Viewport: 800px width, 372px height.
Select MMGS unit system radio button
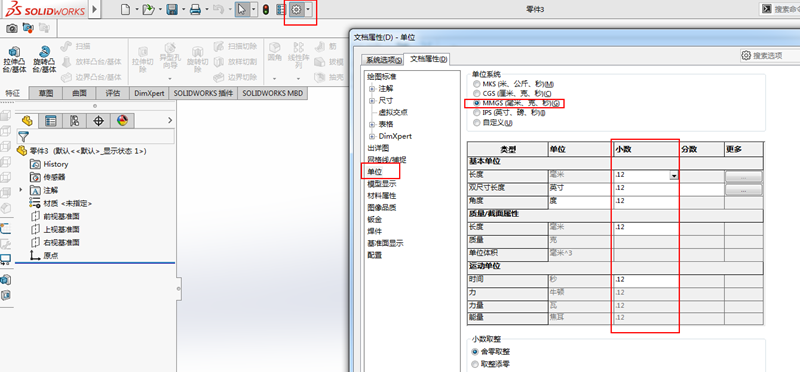pos(477,104)
